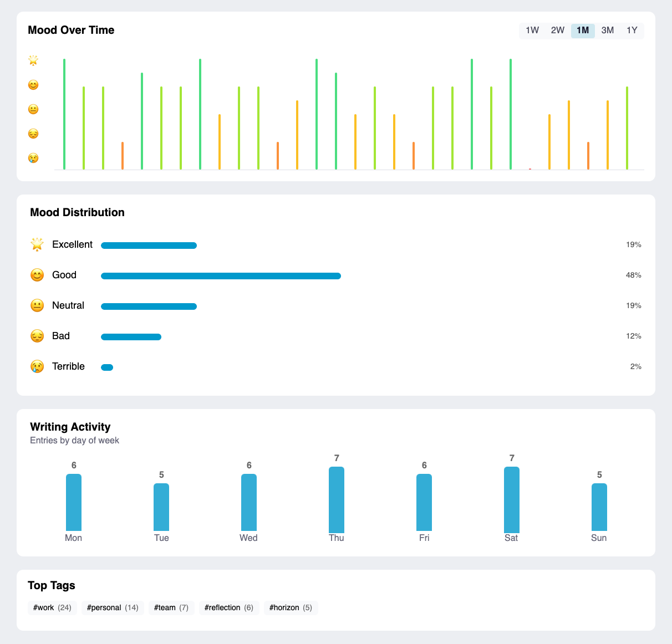Switch to the 1Y time range
Image resolution: width=672 pixels, height=644 pixels.
pos(632,30)
